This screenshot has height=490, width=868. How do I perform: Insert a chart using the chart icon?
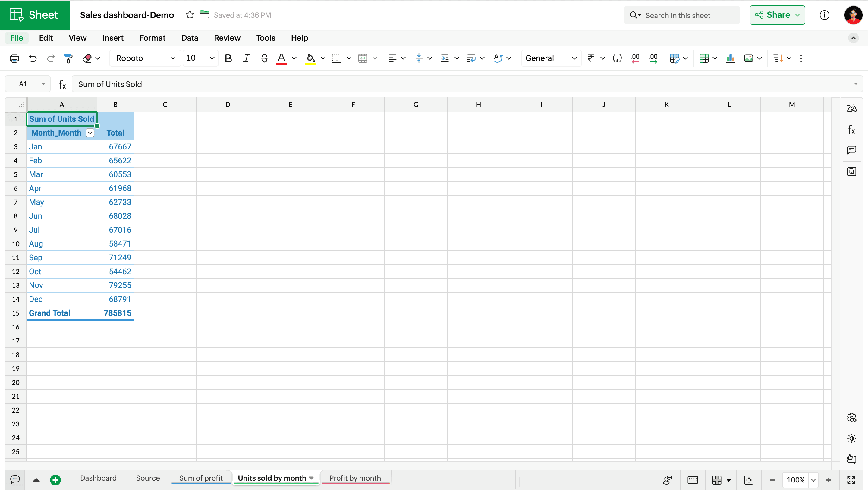pos(731,58)
